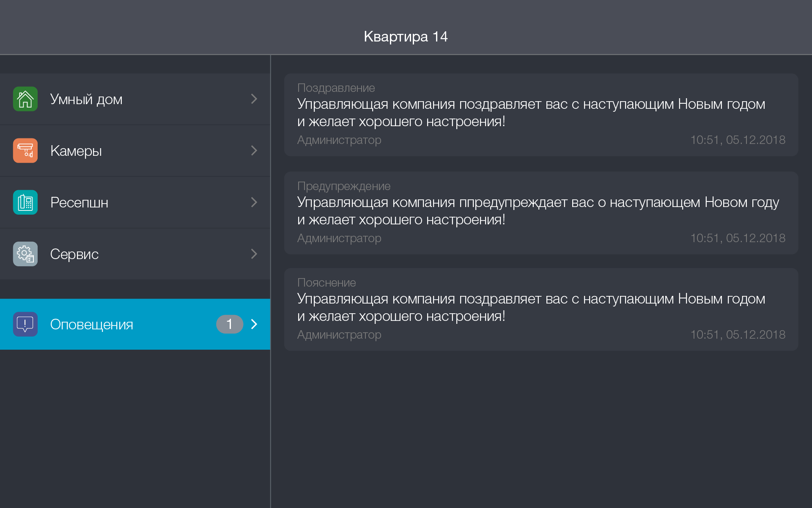Click the chevron arrow beside Сервис
Viewport: 812px width, 508px height.
click(254, 254)
